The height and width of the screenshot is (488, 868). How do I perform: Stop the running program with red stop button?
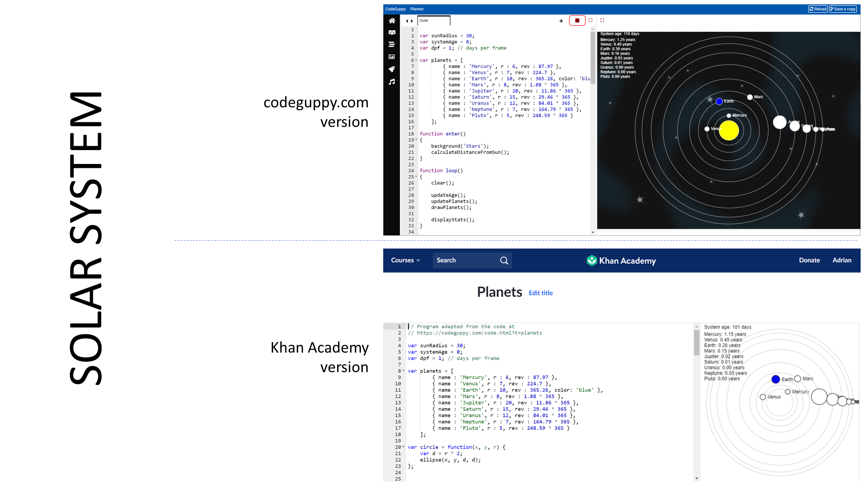pyautogui.click(x=577, y=20)
